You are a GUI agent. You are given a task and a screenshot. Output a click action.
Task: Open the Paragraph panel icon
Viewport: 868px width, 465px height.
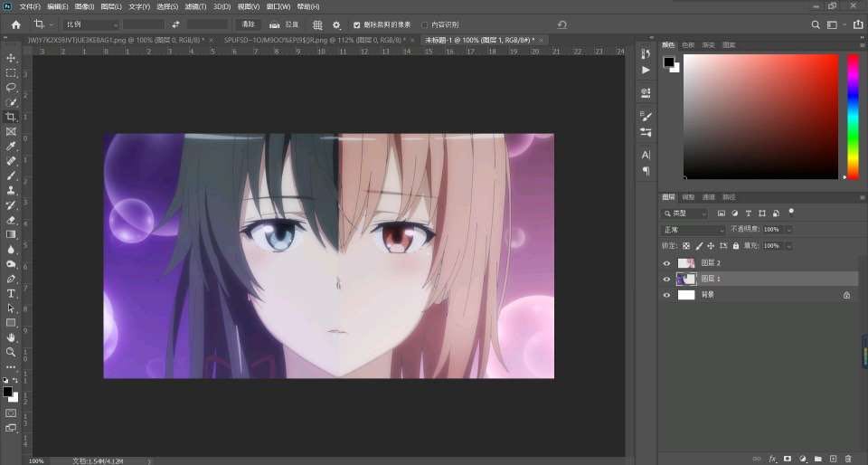pos(646,171)
